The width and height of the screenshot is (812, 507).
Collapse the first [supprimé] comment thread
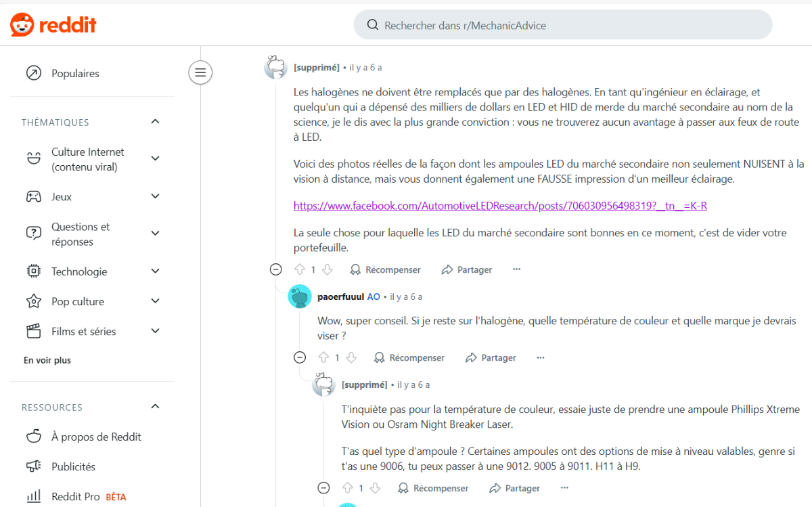coord(275,269)
